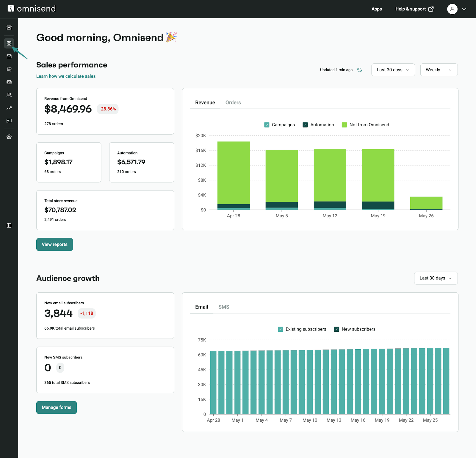
Task: Open the Store icon at sidebar top
Action: (9, 27)
